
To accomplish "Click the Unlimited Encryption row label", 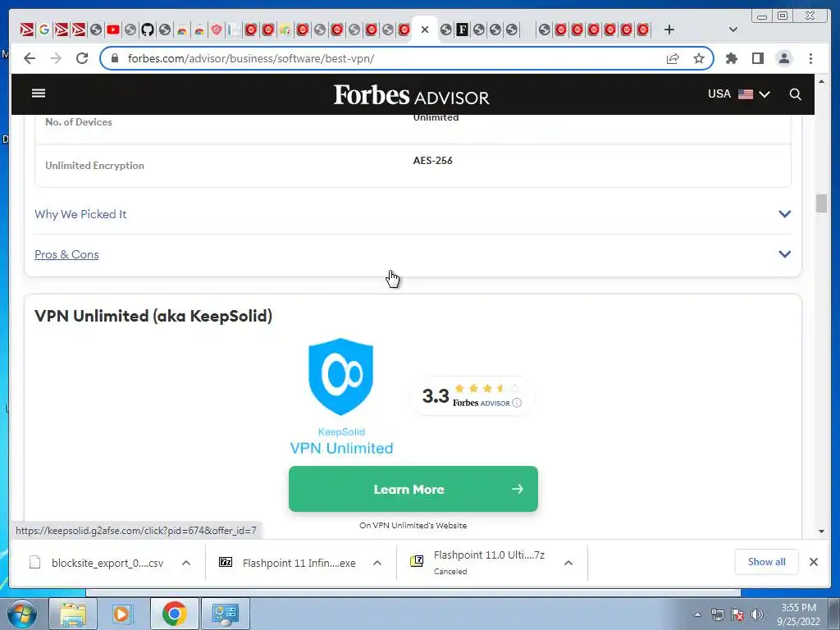I will [95, 166].
